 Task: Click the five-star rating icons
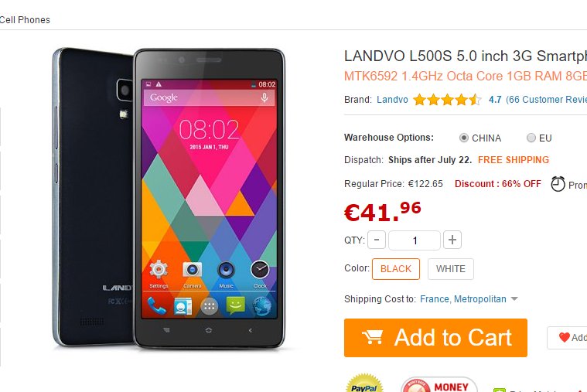pos(447,100)
